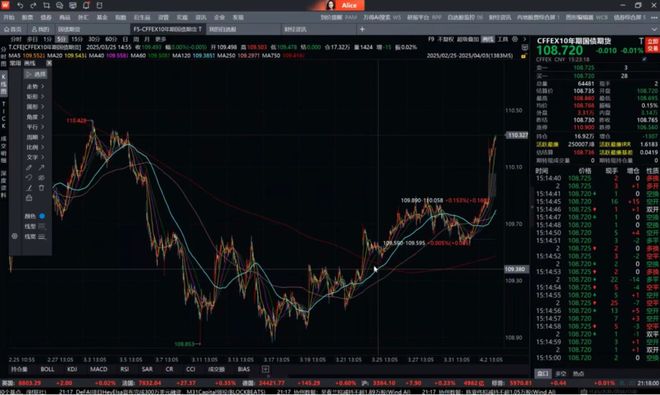Open the blue 颜色 color swatch
The image size is (660, 395).
point(42,216)
